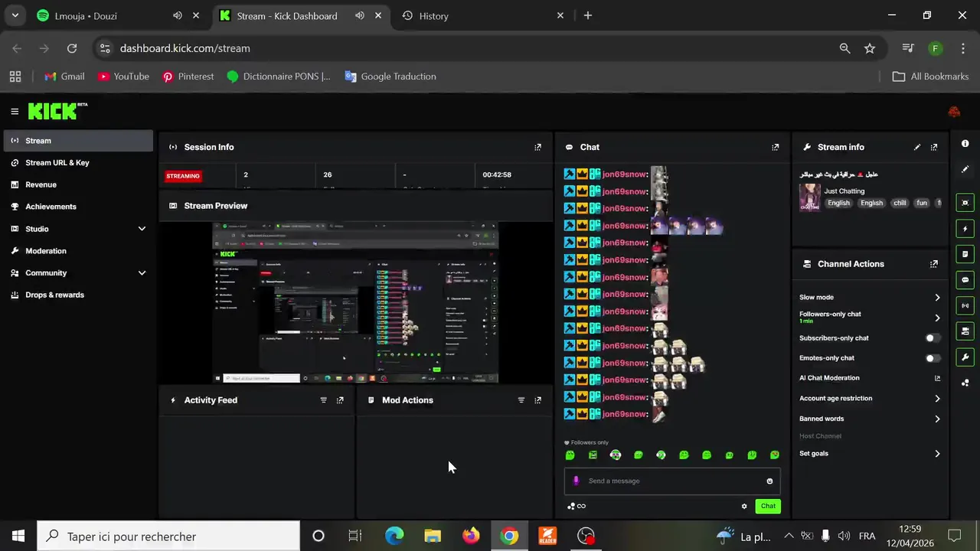Pop out the Session Info panel
Screen dimensions: 980x551
[x=537, y=147]
